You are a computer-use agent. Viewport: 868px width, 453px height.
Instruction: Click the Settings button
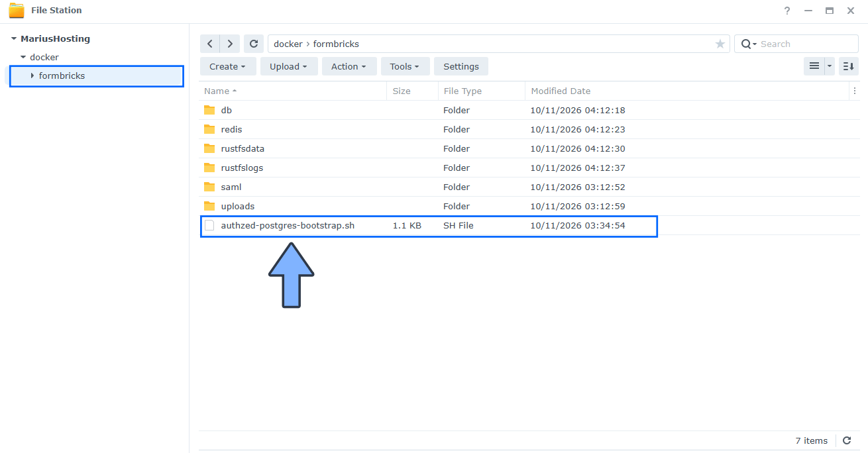(x=461, y=66)
